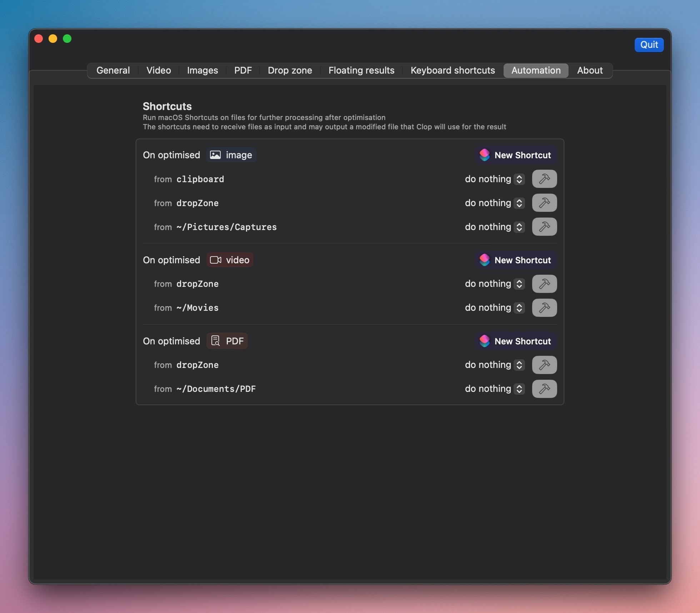Click the PDF document badge next to On optimised
The width and height of the screenshot is (700, 613).
coord(226,341)
